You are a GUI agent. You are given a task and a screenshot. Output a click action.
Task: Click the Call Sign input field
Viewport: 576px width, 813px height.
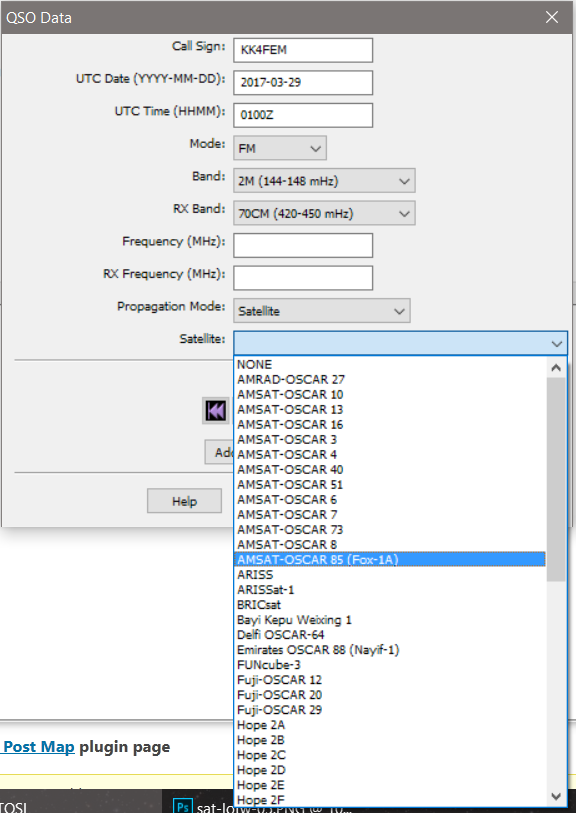(x=303, y=50)
